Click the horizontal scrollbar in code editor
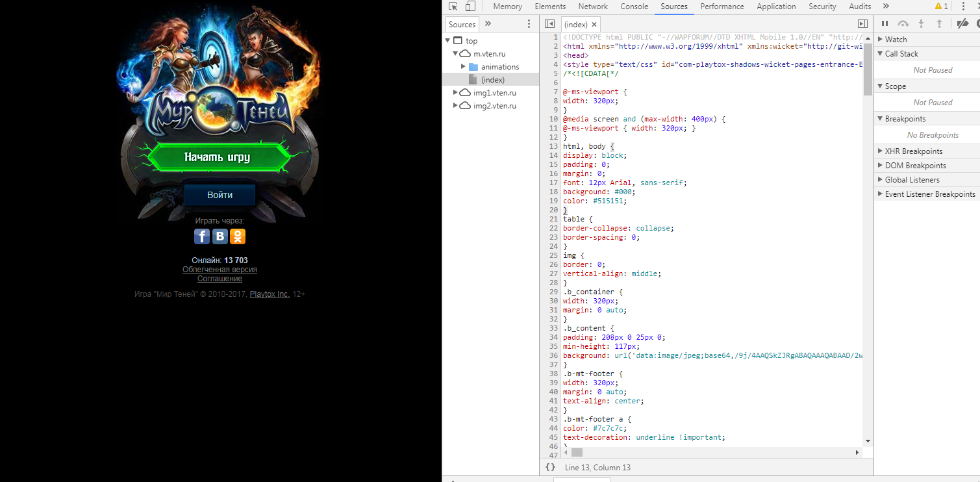Image resolution: width=980 pixels, height=482 pixels. tap(577, 452)
